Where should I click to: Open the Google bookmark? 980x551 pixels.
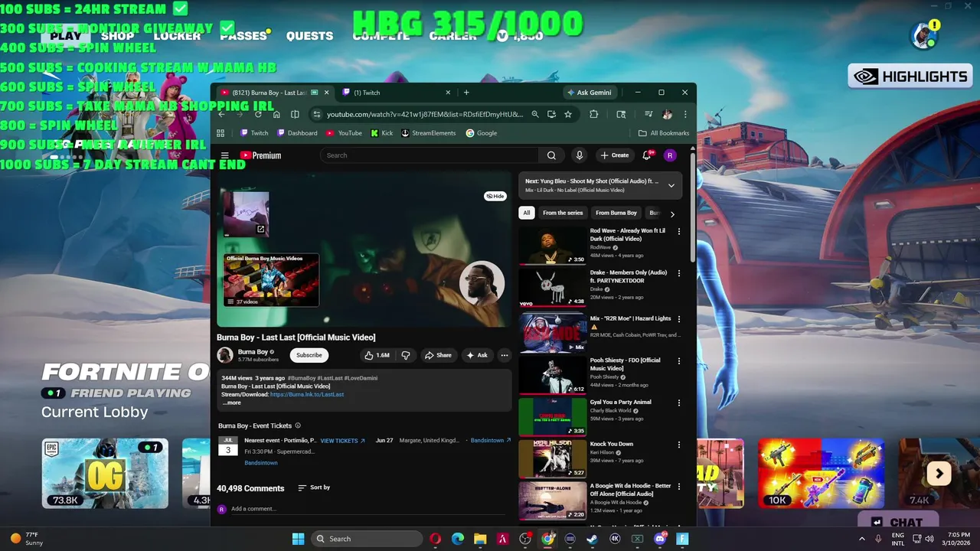coord(482,133)
